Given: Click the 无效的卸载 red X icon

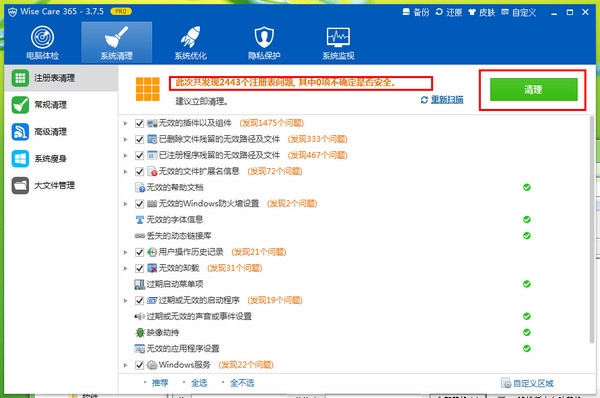Looking at the screenshot, I should click(152, 268).
